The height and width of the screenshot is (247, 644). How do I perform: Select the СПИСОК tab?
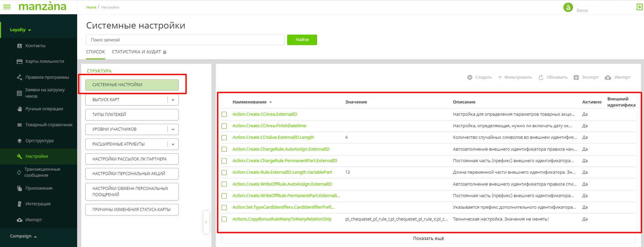[x=95, y=52]
